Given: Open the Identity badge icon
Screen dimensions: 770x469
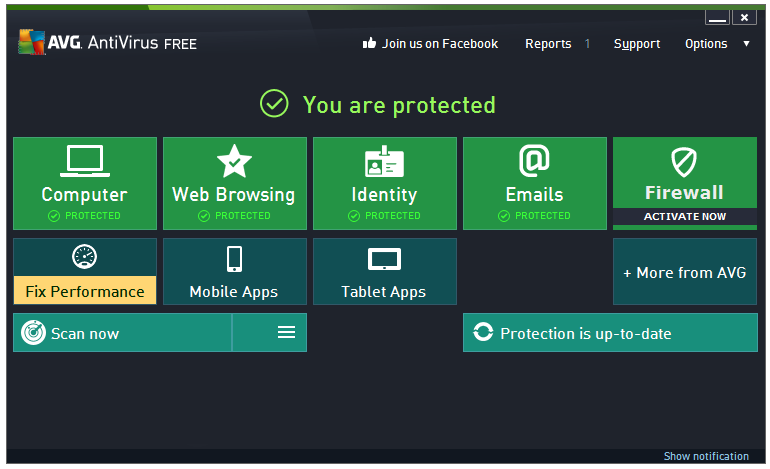Looking at the screenshot, I should click(x=384, y=161).
